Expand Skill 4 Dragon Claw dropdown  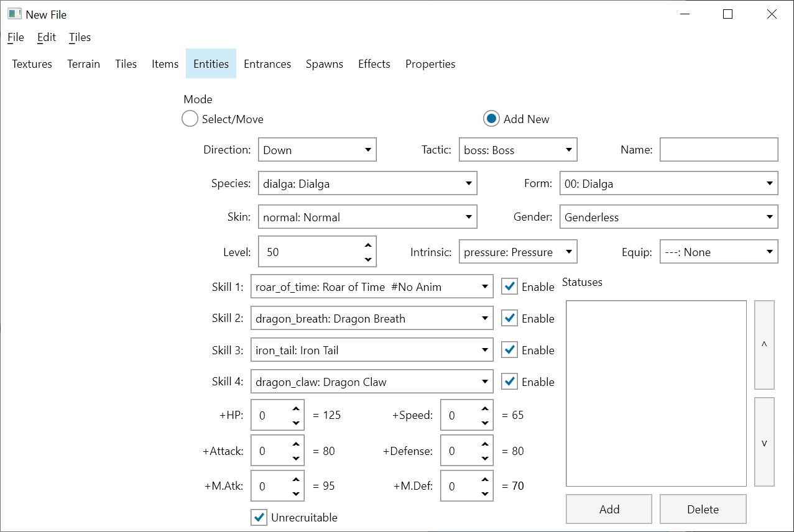pyautogui.click(x=372, y=382)
